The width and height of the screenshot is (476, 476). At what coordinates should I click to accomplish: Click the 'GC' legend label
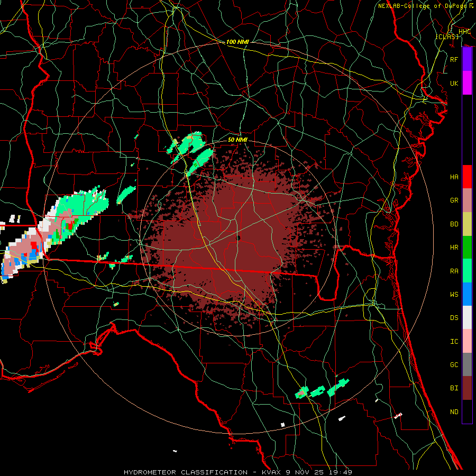454,365
